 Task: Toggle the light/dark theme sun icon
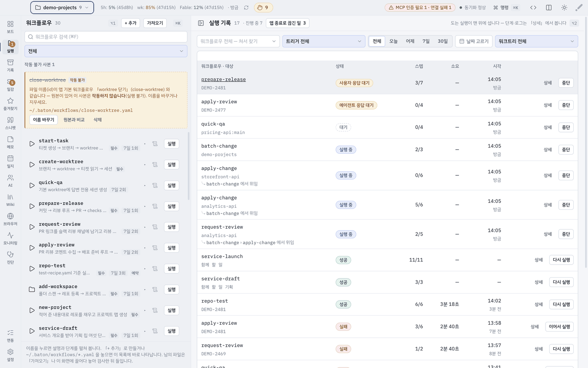pos(564,7)
